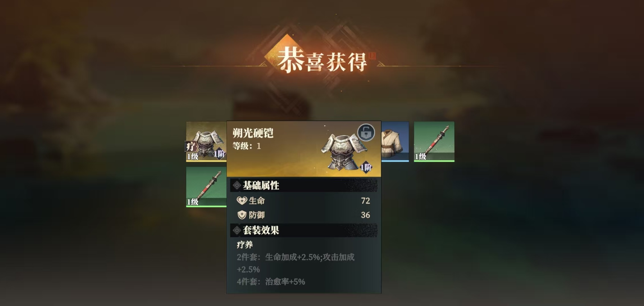Image resolution: width=644 pixels, height=306 pixels.
Task: Click the 疗 badge on armor thumbnail
Action: pyautogui.click(x=191, y=147)
